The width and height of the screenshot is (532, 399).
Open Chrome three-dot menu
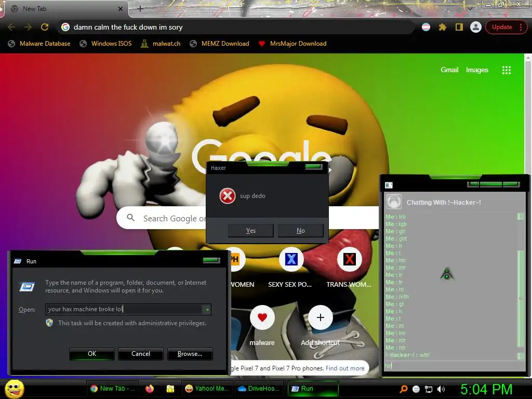(x=521, y=27)
